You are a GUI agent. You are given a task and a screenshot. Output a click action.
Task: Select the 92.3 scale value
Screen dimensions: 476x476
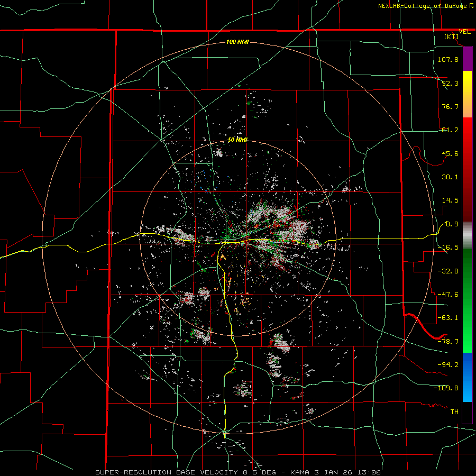click(450, 83)
